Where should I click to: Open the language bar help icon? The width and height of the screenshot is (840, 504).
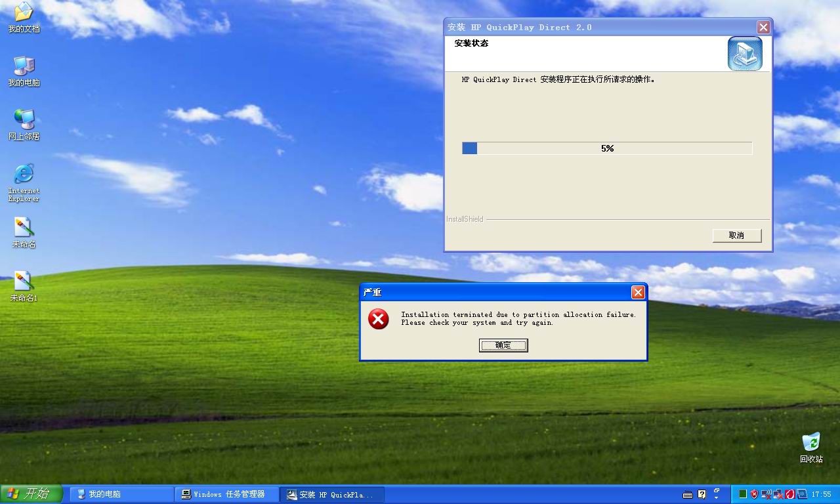702,494
